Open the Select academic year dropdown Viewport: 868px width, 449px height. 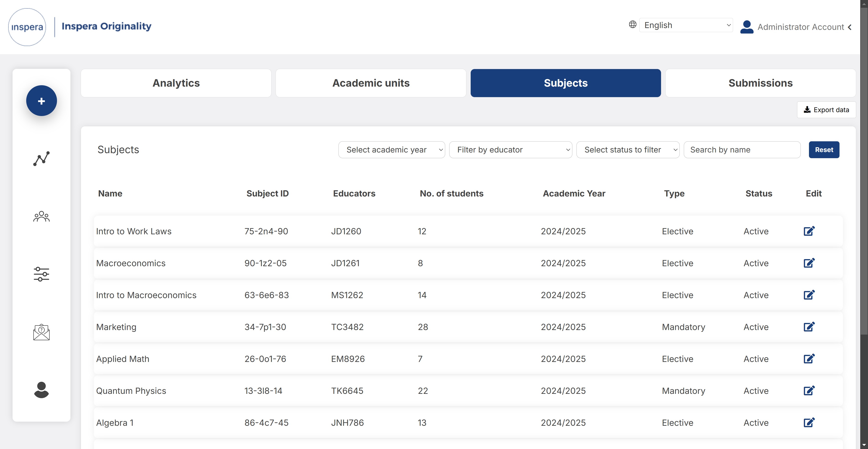pos(392,150)
